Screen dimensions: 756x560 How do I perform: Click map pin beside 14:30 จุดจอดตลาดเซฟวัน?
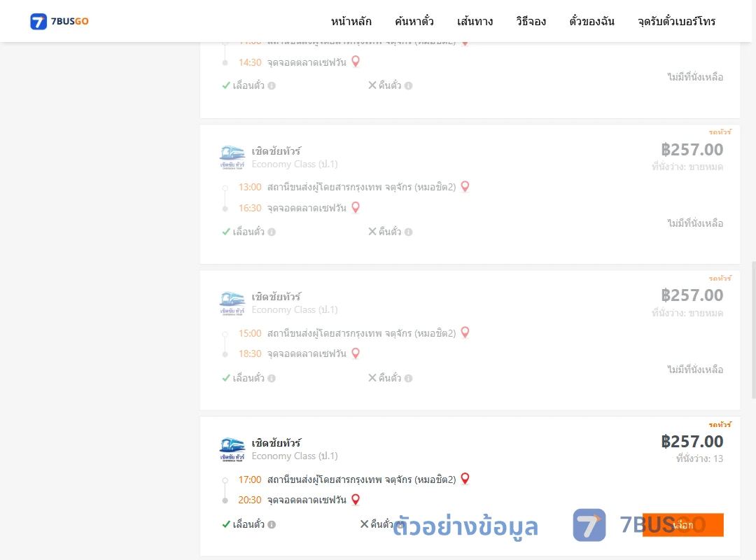click(x=356, y=62)
